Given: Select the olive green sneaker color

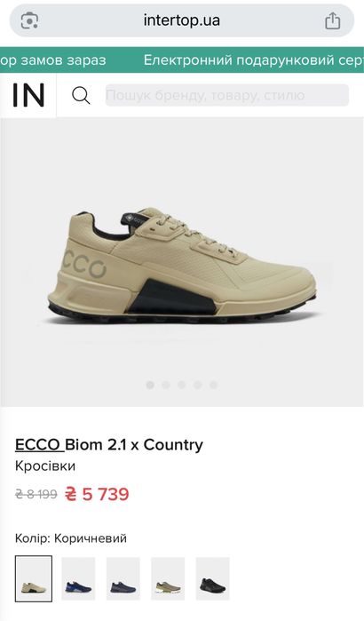Looking at the screenshot, I should click(x=168, y=578).
